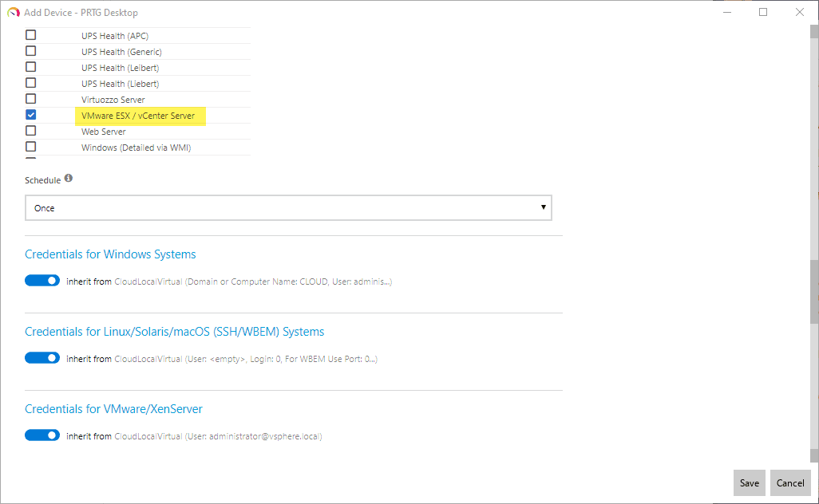Maximize the Add Device window
Viewport: 819px width, 504px height.
(763, 13)
